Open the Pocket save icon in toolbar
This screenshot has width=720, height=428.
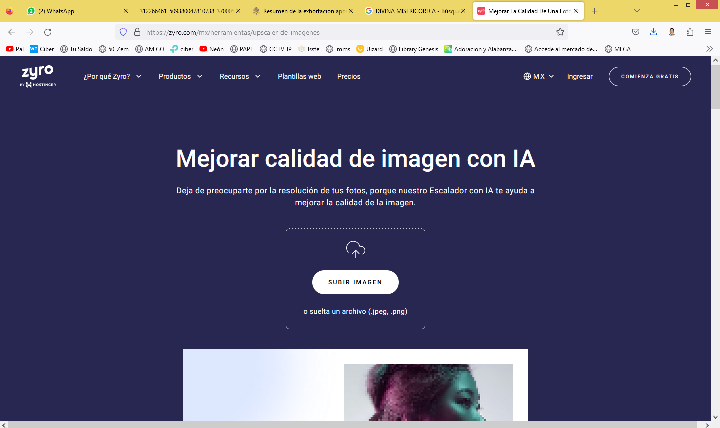636,32
